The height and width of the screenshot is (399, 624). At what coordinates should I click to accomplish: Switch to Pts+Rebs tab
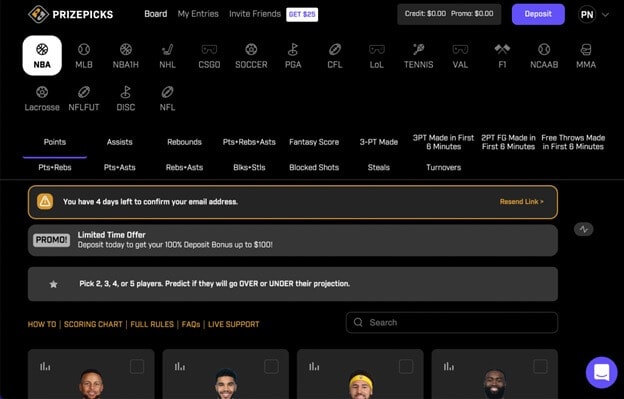55,167
